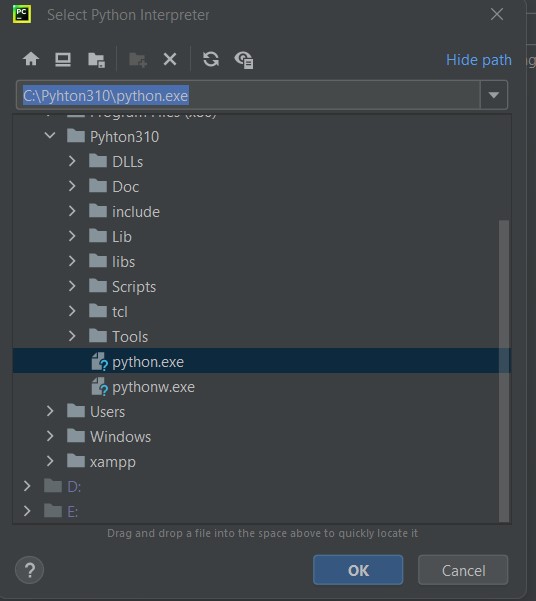Open the help question mark button

(30, 570)
